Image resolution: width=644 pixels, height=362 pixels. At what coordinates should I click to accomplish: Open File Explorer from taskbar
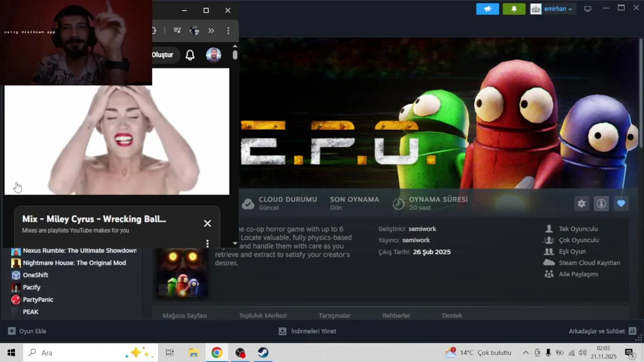coord(193,352)
